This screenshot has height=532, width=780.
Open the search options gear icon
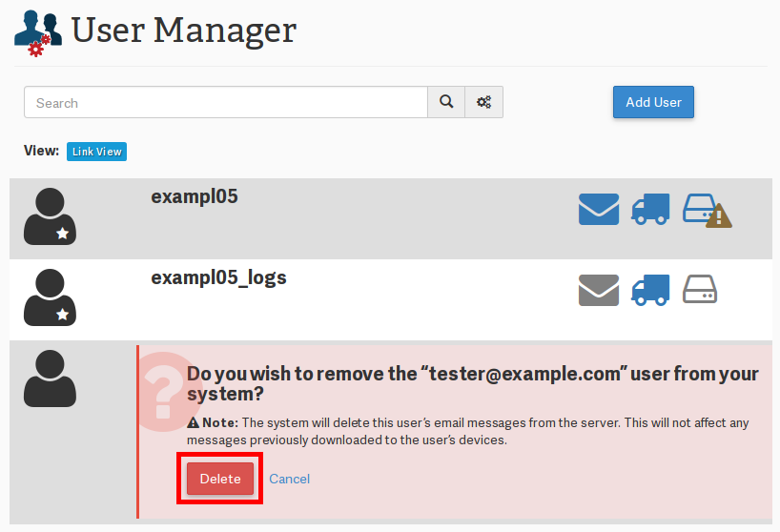tap(484, 102)
